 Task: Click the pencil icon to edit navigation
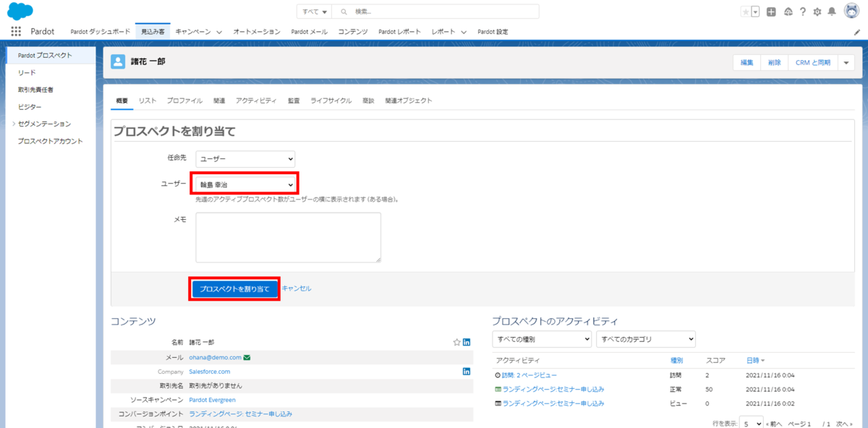point(857,33)
